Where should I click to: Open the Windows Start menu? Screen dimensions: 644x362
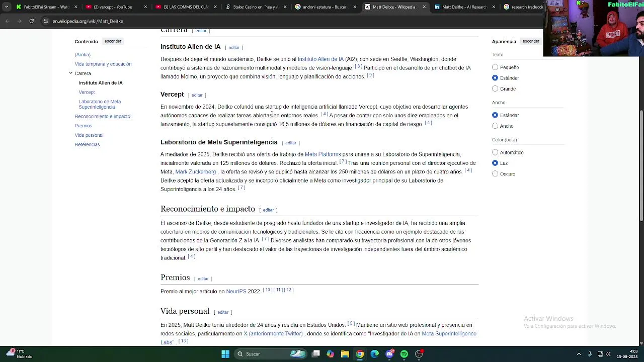225,354
